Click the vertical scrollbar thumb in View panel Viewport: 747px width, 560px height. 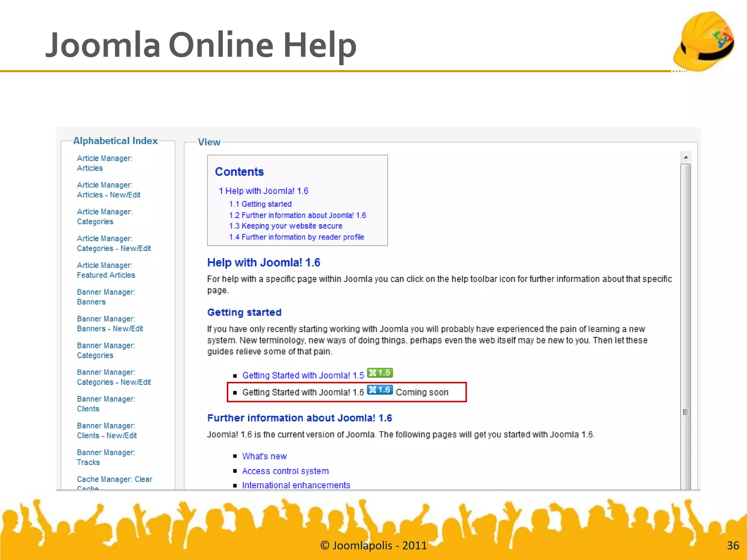686,327
